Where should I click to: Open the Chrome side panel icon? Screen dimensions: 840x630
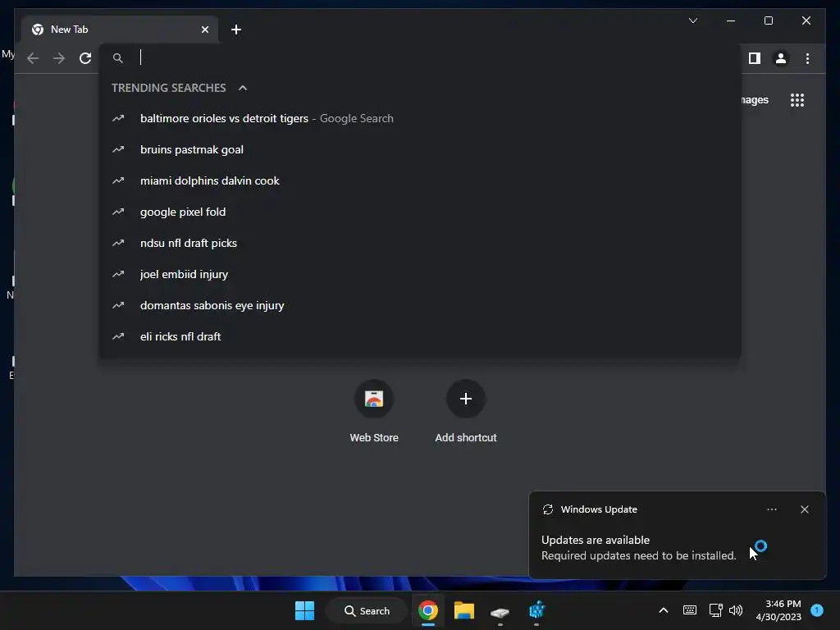coord(755,58)
